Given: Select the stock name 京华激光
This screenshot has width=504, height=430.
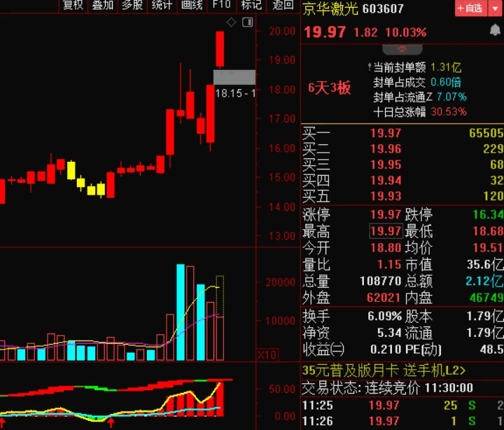Looking at the screenshot, I should (330, 8).
